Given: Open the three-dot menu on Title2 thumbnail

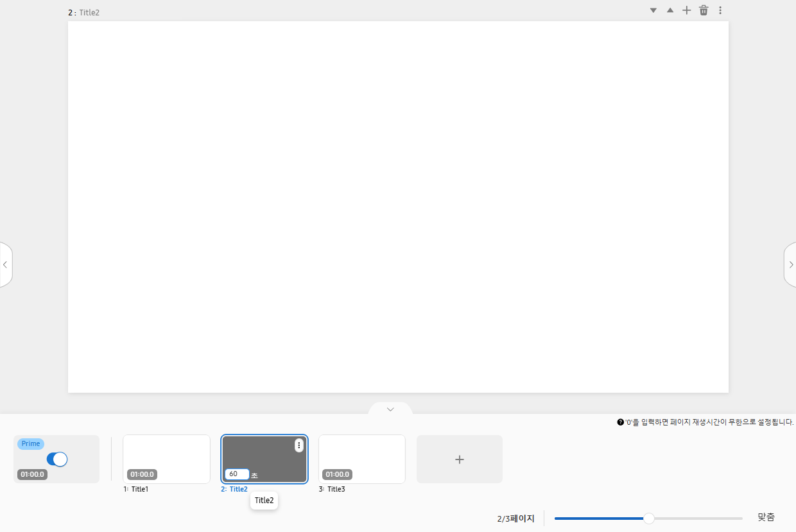Looking at the screenshot, I should 299,445.
